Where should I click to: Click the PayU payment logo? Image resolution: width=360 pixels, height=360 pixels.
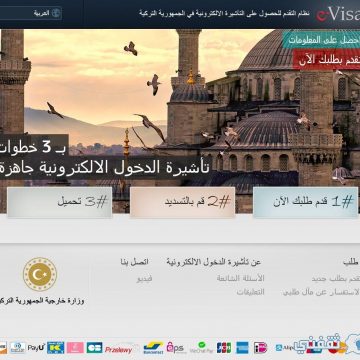[36, 348]
